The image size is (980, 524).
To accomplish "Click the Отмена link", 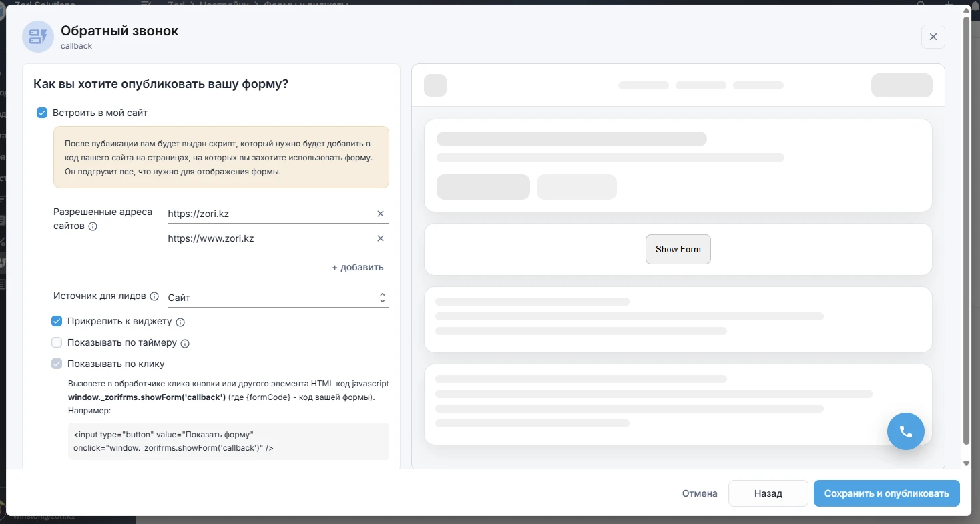I will click(x=700, y=493).
